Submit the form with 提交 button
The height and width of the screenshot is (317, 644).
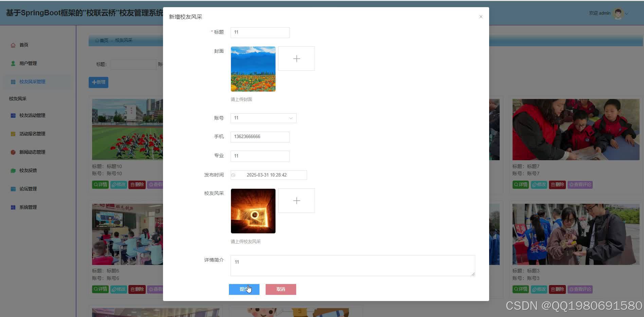pos(244,289)
